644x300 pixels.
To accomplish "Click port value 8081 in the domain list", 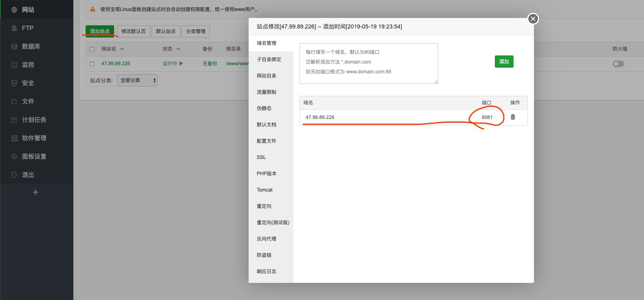I will 487,117.
